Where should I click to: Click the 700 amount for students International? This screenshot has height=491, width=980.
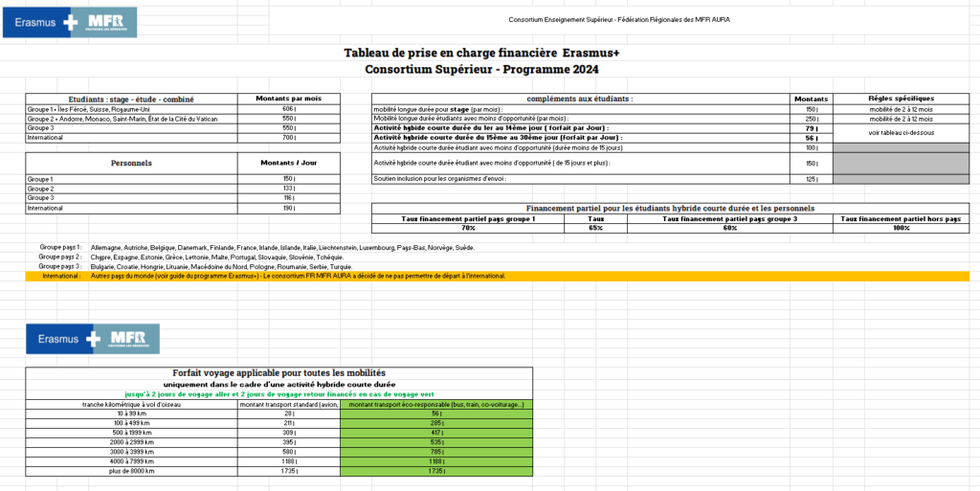pyautogui.click(x=289, y=138)
